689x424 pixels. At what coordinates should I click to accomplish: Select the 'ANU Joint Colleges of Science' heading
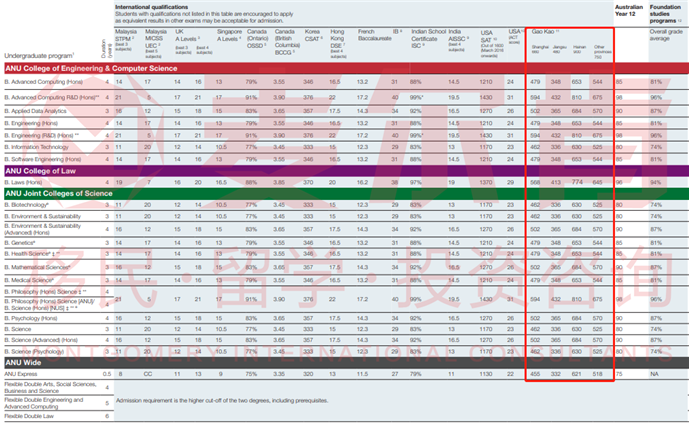tap(59, 194)
